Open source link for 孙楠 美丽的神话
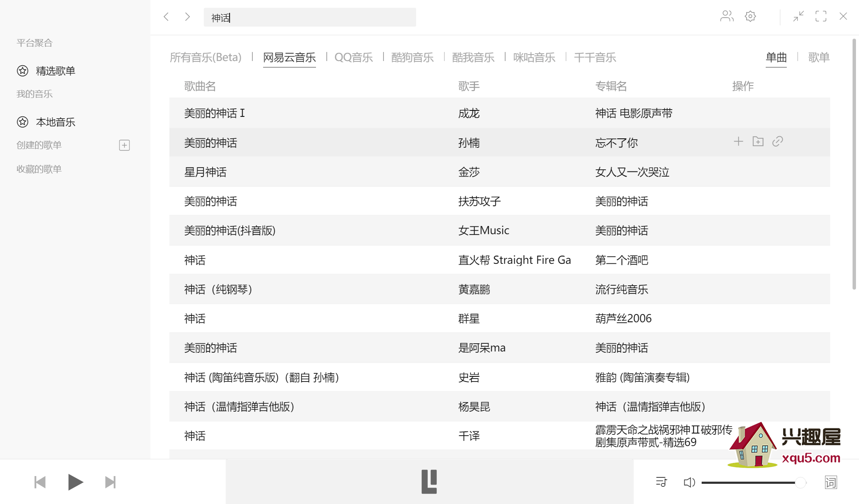Screen dimensions: 859x504 [x=777, y=141]
